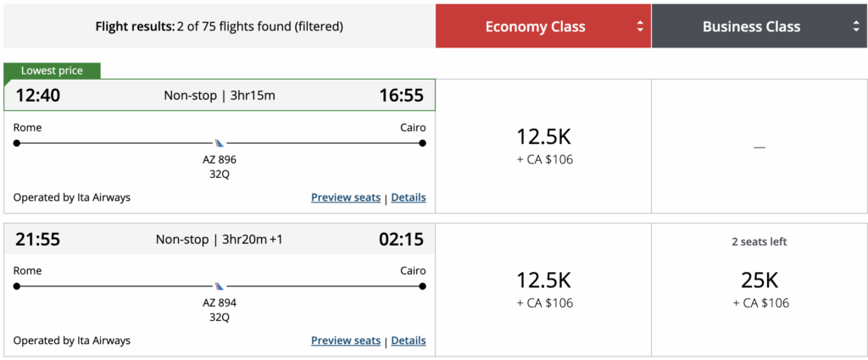Click the airline logo for flight AZ 894

click(x=220, y=286)
